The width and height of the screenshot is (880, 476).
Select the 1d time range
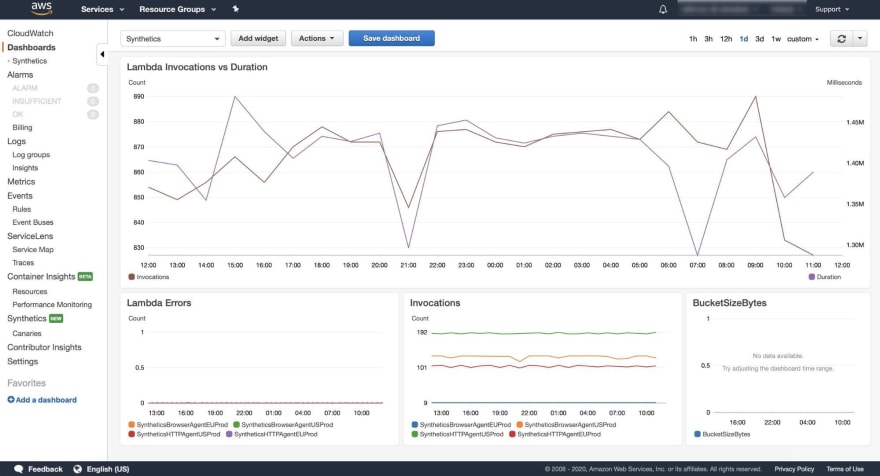pos(744,39)
